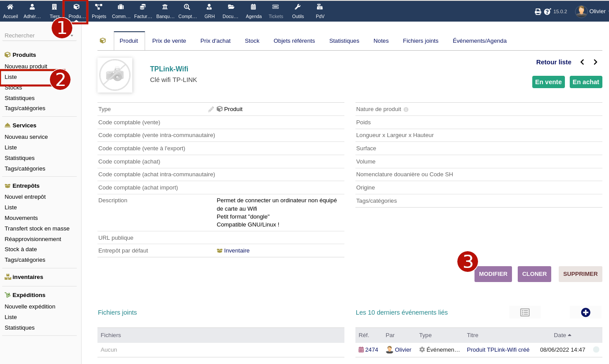The width and height of the screenshot is (609, 364).
Task: Switch to the Stock tab
Action: click(x=252, y=41)
